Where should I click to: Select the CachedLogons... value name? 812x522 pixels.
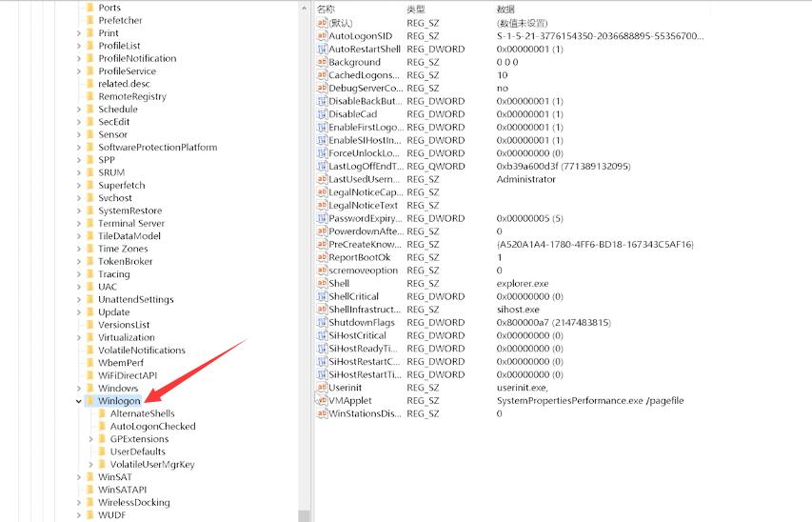click(x=364, y=75)
